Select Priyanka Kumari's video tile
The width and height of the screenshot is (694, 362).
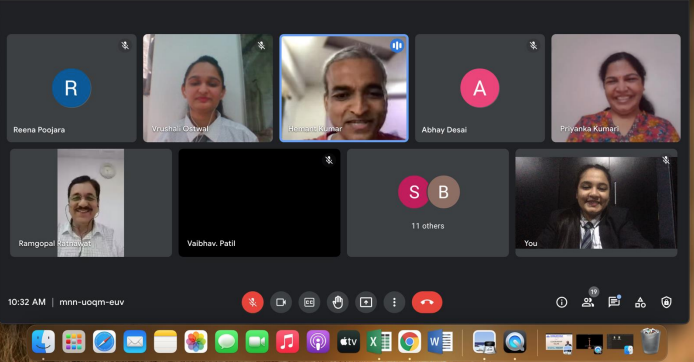point(616,88)
